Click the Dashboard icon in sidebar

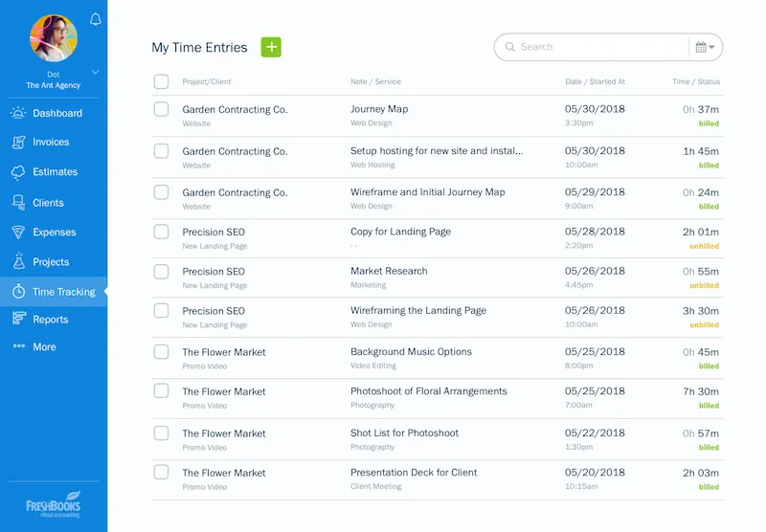point(18,113)
